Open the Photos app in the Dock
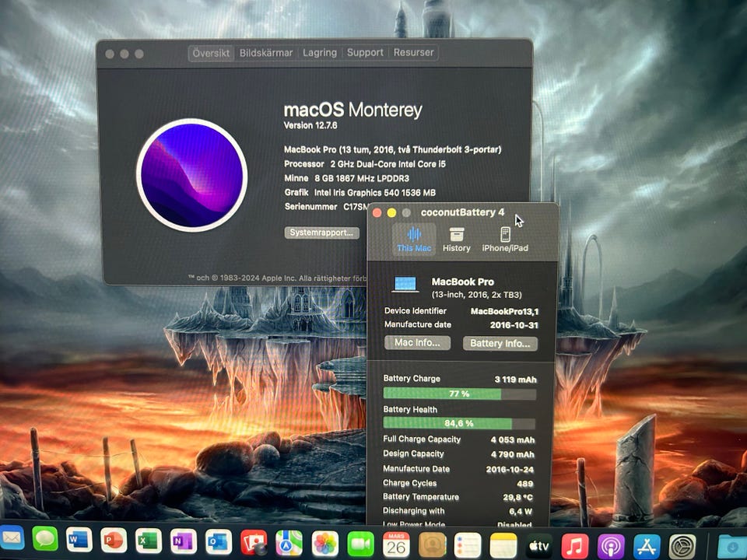 point(325,544)
